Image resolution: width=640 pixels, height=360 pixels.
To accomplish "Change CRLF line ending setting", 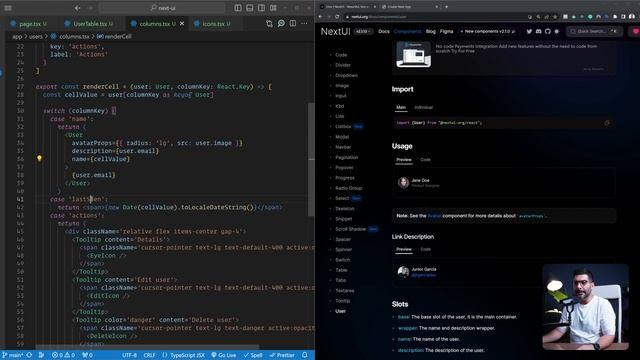I will tap(149, 355).
